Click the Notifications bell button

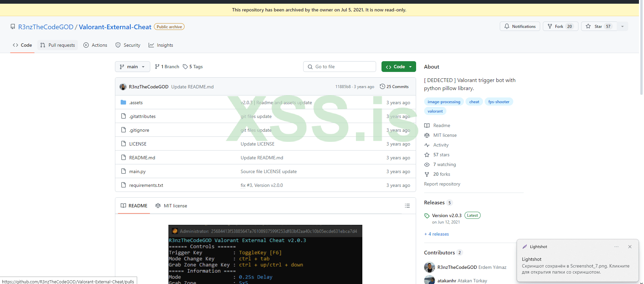click(520, 26)
